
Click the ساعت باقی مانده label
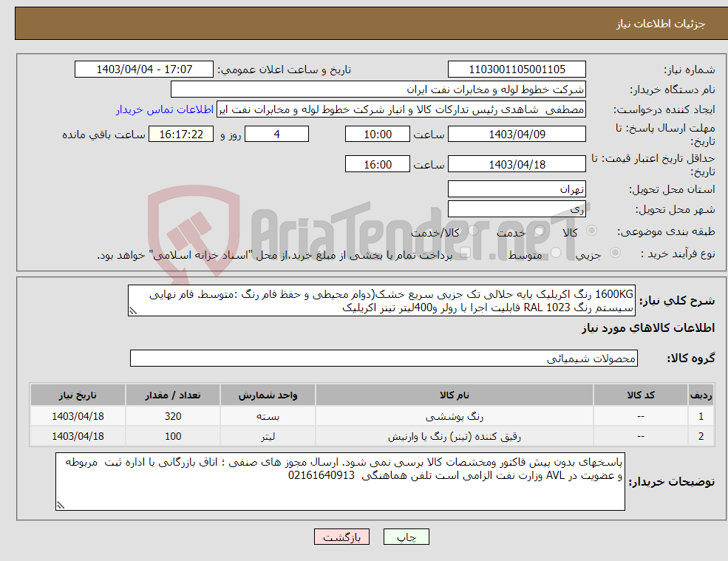click(x=104, y=135)
